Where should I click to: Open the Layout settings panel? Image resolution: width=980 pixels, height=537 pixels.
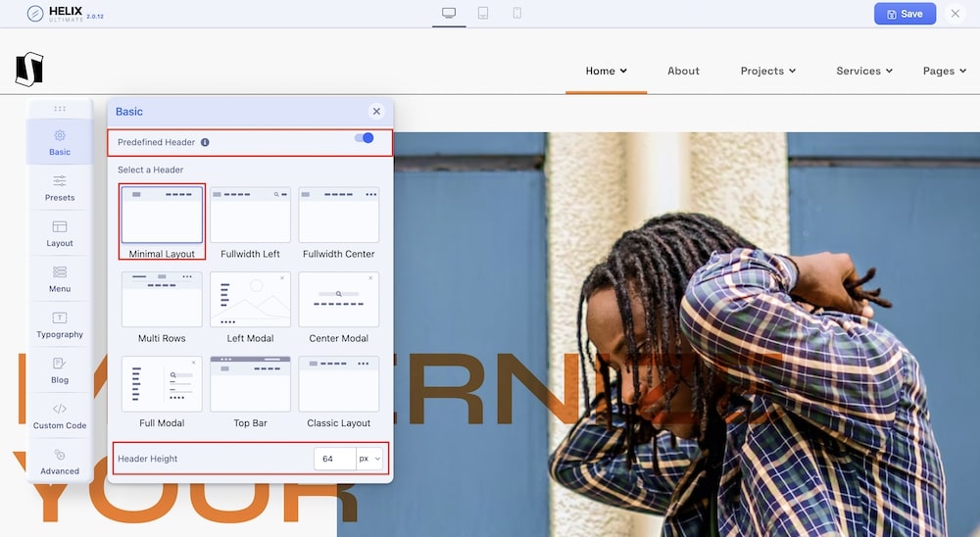[60, 233]
